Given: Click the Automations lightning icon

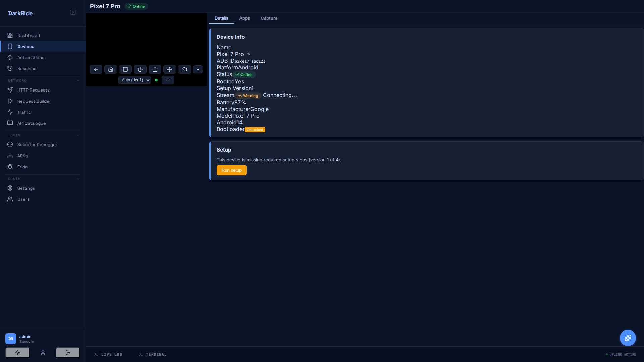Looking at the screenshot, I should click(10, 57).
